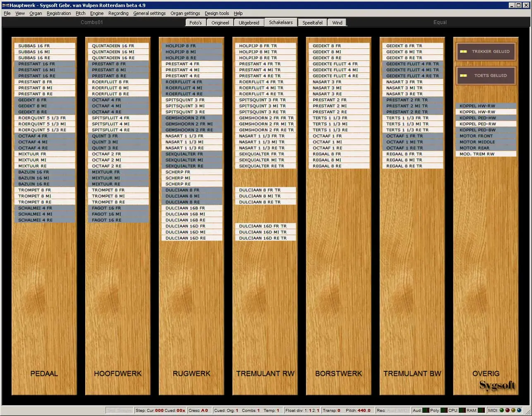This screenshot has width=532, height=416.
Task: Click the Hauptwerk app icon in title bar
Action: click(x=5, y=5)
